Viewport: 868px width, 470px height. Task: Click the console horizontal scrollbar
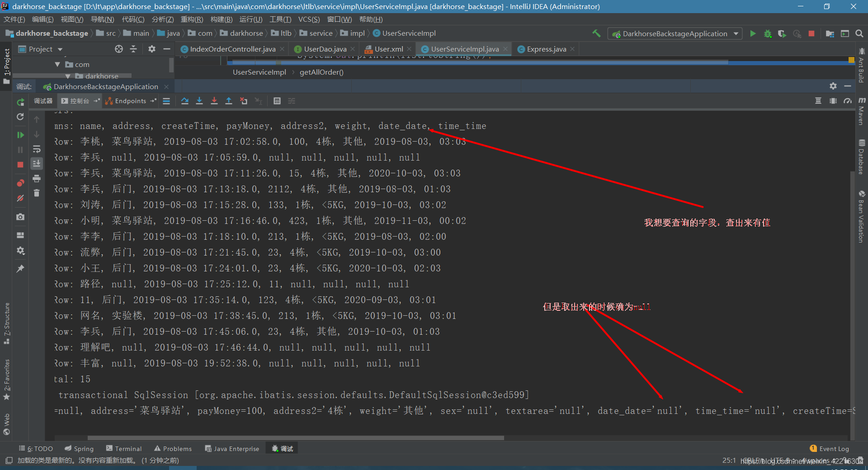(x=296, y=438)
